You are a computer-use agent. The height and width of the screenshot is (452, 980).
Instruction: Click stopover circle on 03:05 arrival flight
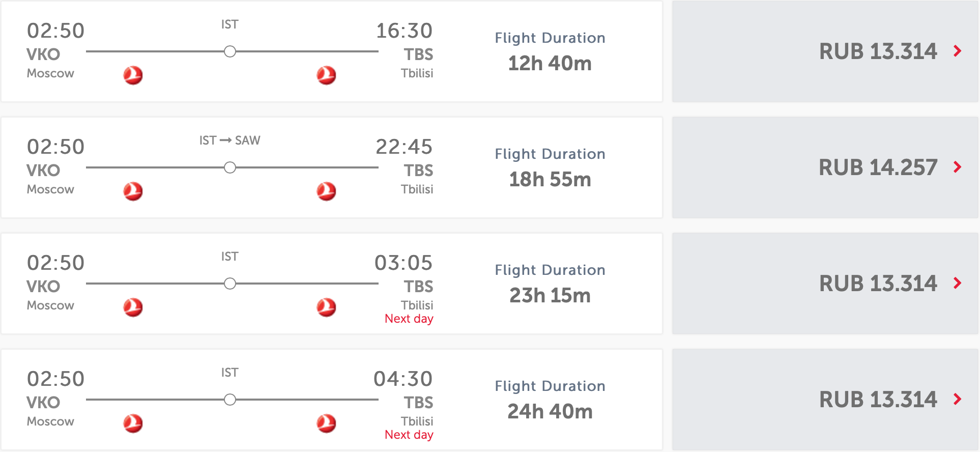tap(230, 284)
